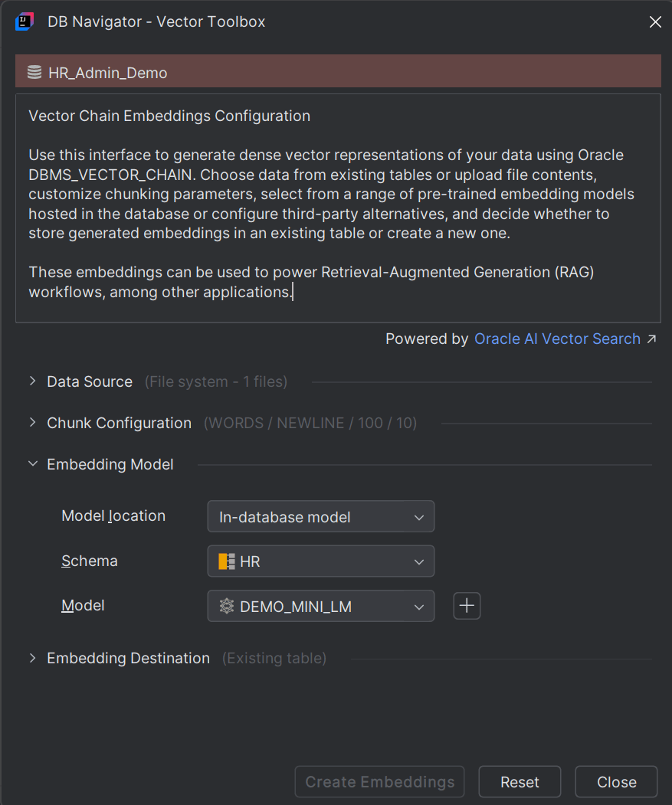Click the Embedding Model collapse chevron
Viewport: 672px width, 805px height.
click(x=32, y=463)
